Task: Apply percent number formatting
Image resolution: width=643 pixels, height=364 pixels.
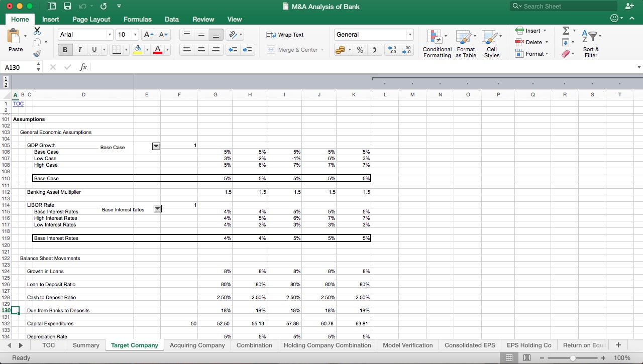Action: pos(360,50)
